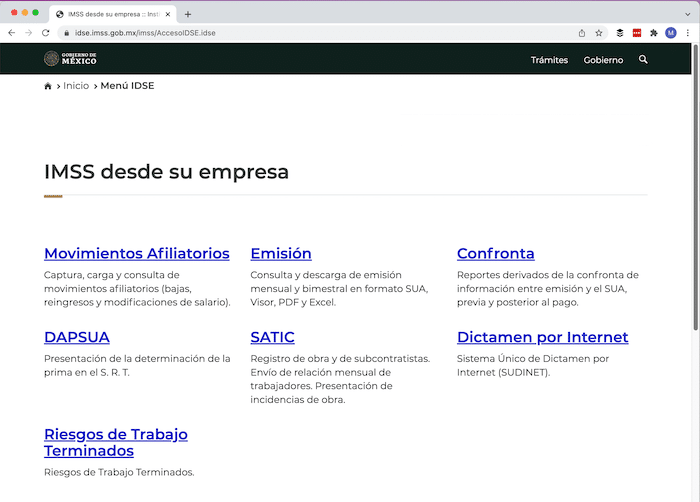Click the page vertical scrollbar
This screenshot has height=502, width=700.
(x=696, y=188)
